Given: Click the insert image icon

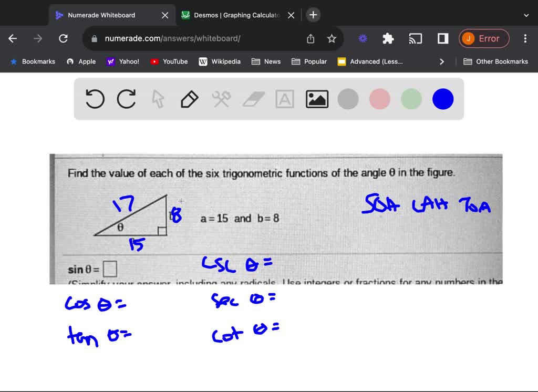Looking at the screenshot, I should click(316, 99).
